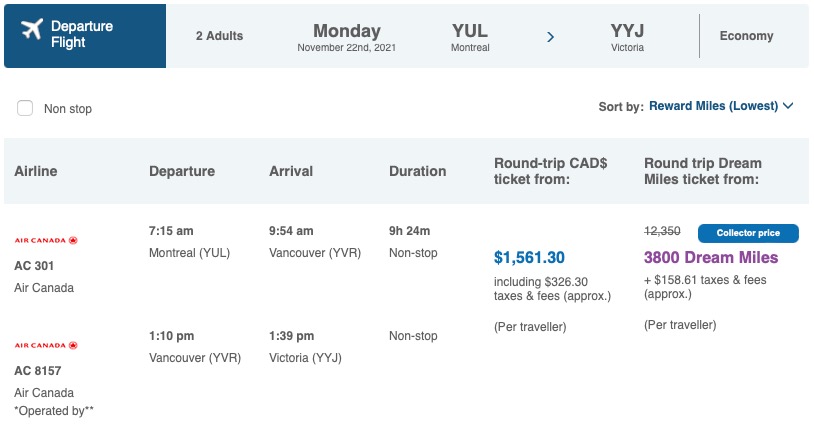Click the Air Canada logo for AC 8157

[46, 345]
